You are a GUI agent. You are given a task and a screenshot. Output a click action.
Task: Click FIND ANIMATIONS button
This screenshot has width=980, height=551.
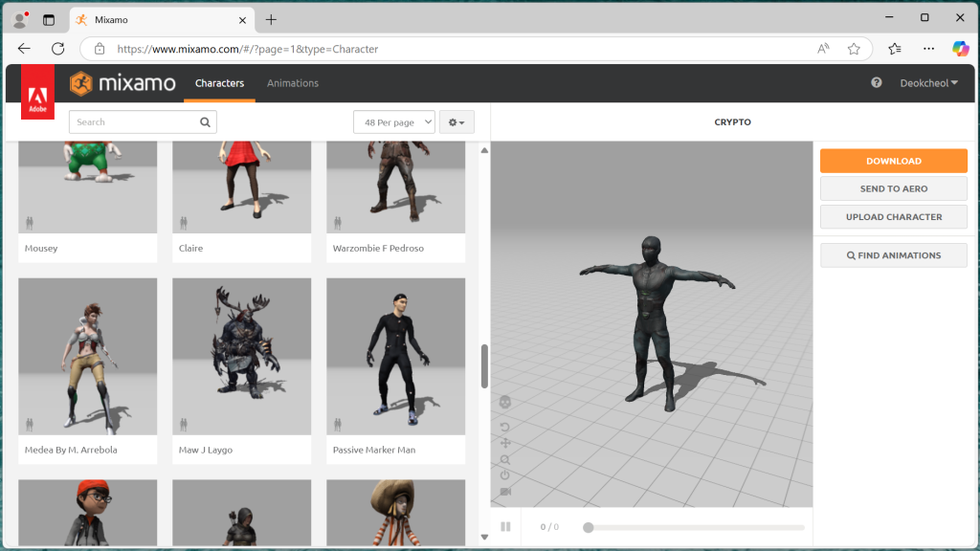tap(893, 255)
